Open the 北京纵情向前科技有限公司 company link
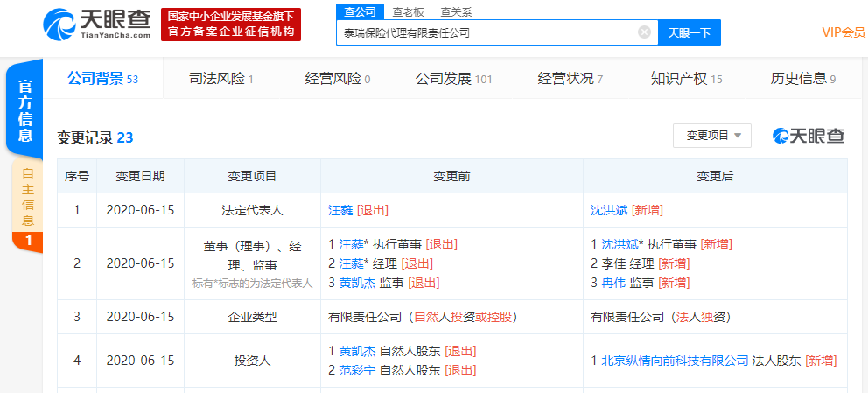Screen dimensions: 868x393 (x=675, y=361)
